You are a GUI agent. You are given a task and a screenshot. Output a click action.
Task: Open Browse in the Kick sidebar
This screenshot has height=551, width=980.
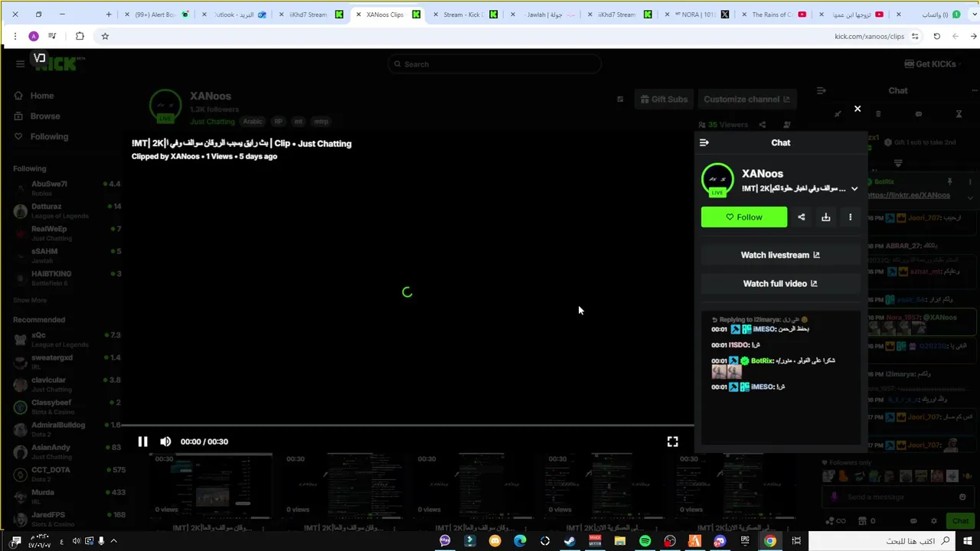tap(45, 116)
